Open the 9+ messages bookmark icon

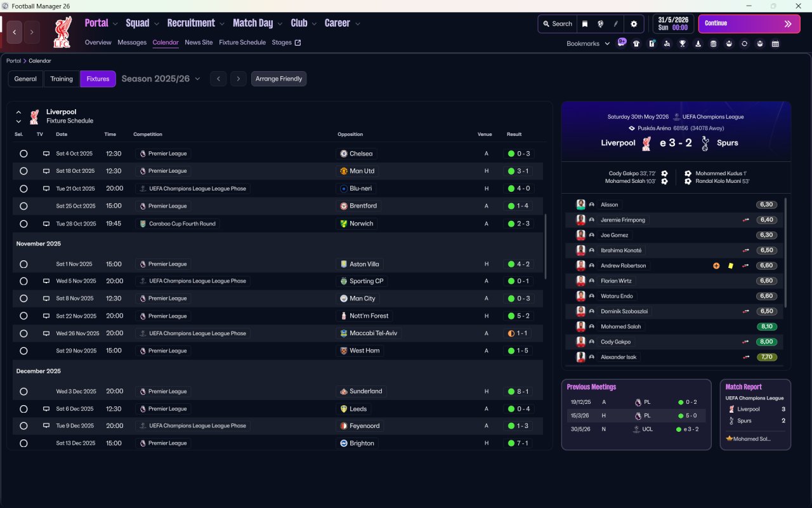(x=622, y=43)
